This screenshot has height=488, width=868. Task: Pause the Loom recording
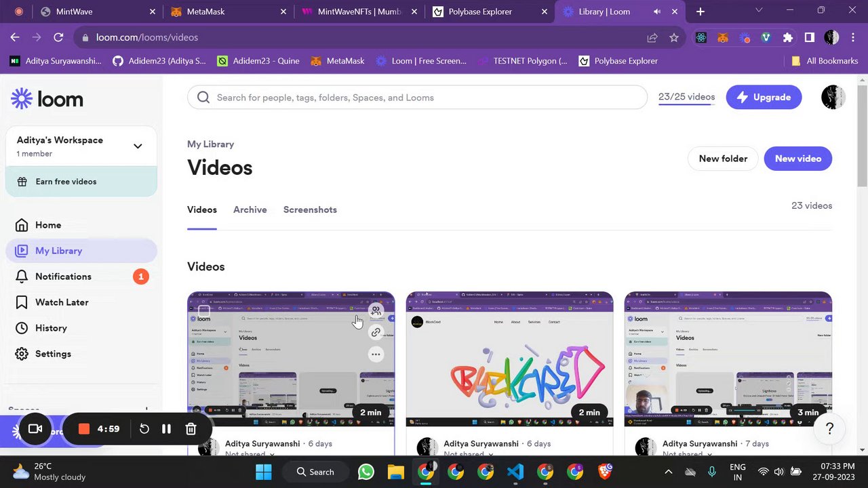tap(166, 429)
